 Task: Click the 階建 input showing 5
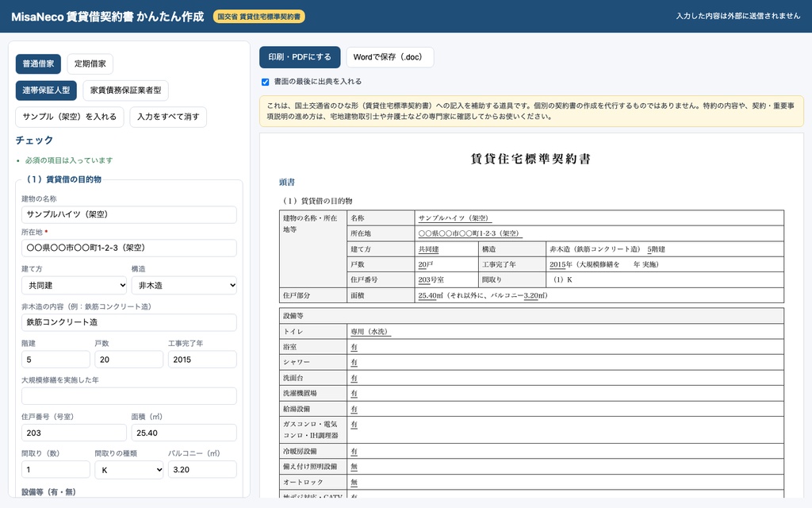pyautogui.click(x=56, y=360)
